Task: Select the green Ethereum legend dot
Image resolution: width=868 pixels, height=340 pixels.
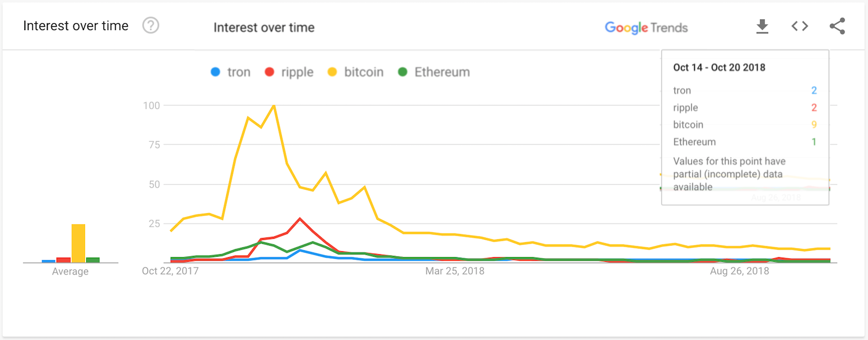Action: (x=402, y=72)
